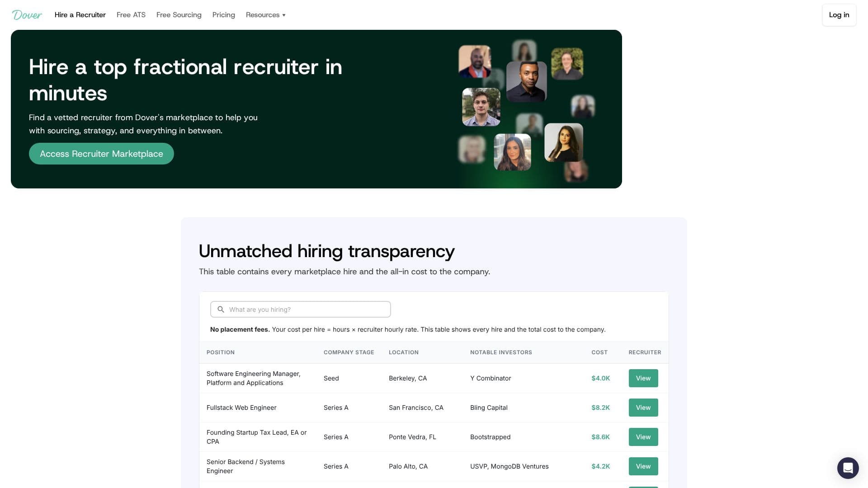Click the Dover logo
Viewport: 868px width, 488px height.
pos(27,15)
